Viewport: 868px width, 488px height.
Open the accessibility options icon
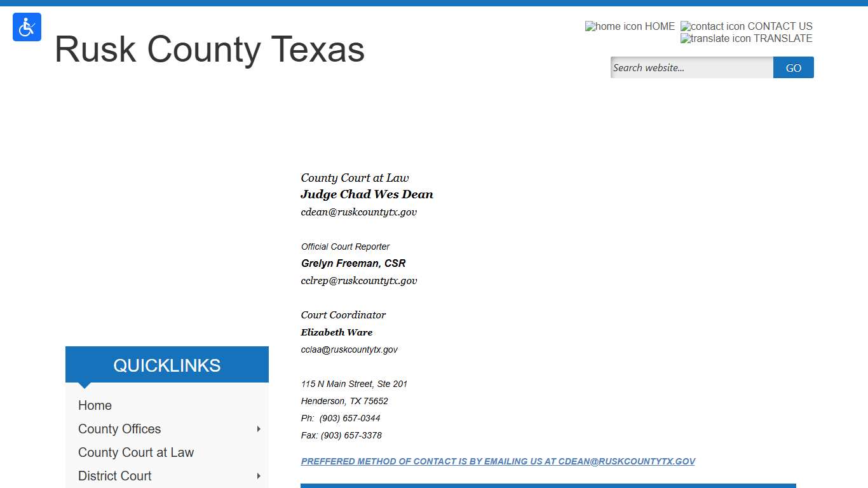point(27,27)
